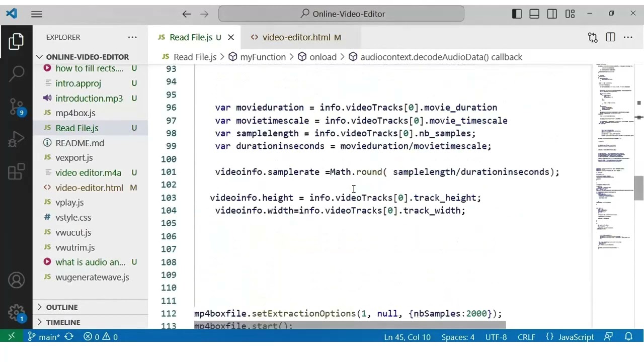Toggle the primary side bar layout icon

pyautogui.click(x=517, y=14)
